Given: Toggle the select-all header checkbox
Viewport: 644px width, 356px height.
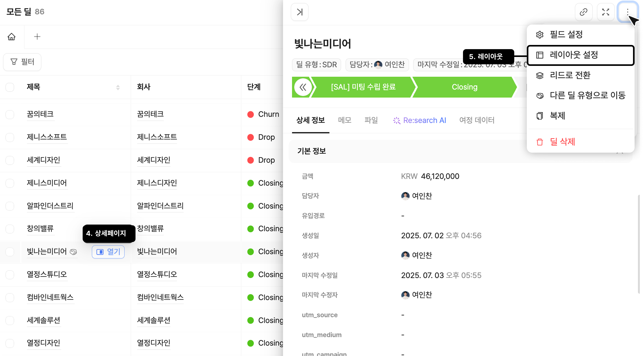Looking at the screenshot, I should coord(10,87).
